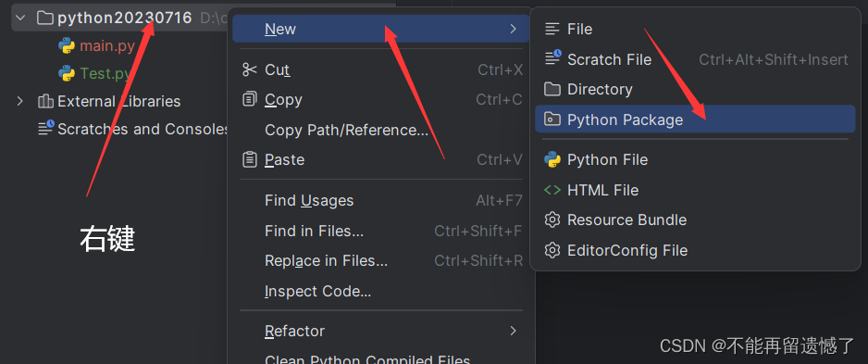Open the New submenu arrow
The width and height of the screenshot is (868, 364).
click(514, 29)
